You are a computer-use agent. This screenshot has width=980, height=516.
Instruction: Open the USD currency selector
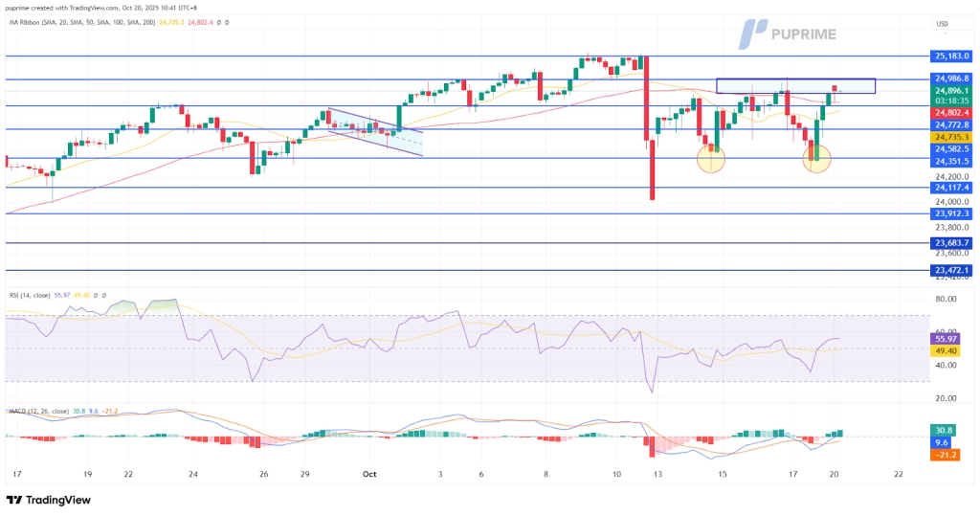point(940,25)
